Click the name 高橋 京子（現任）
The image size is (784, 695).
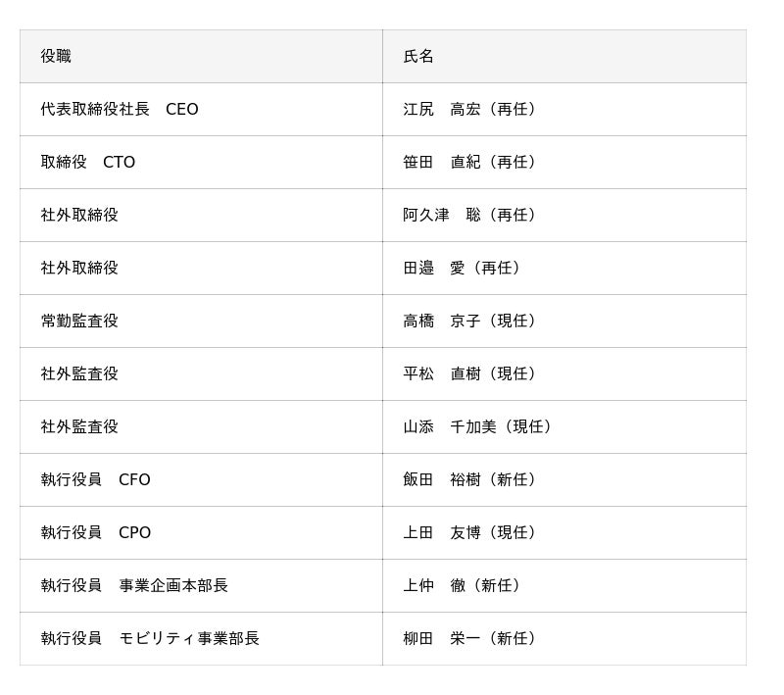pyautogui.click(x=472, y=321)
